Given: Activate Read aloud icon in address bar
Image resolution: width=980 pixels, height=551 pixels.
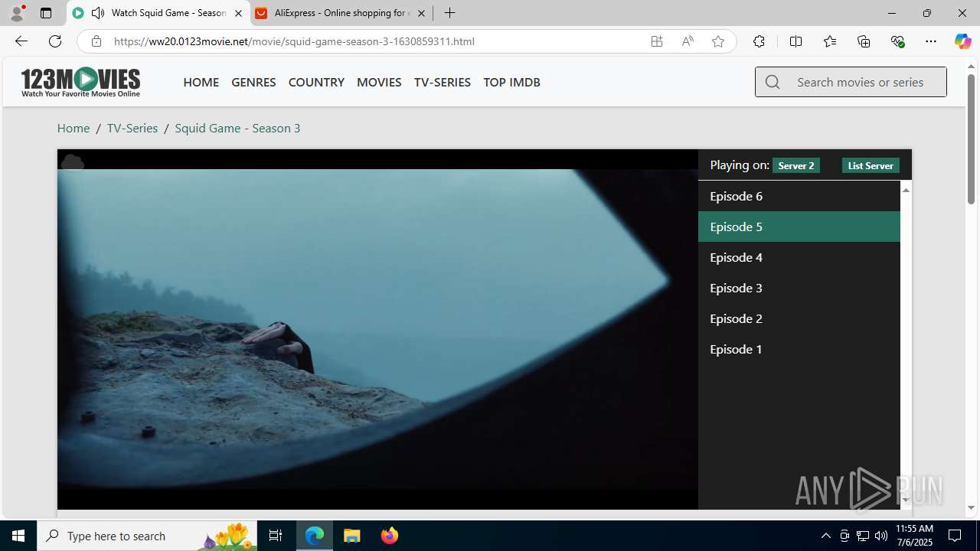Looking at the screenshot, I should 688,41.
